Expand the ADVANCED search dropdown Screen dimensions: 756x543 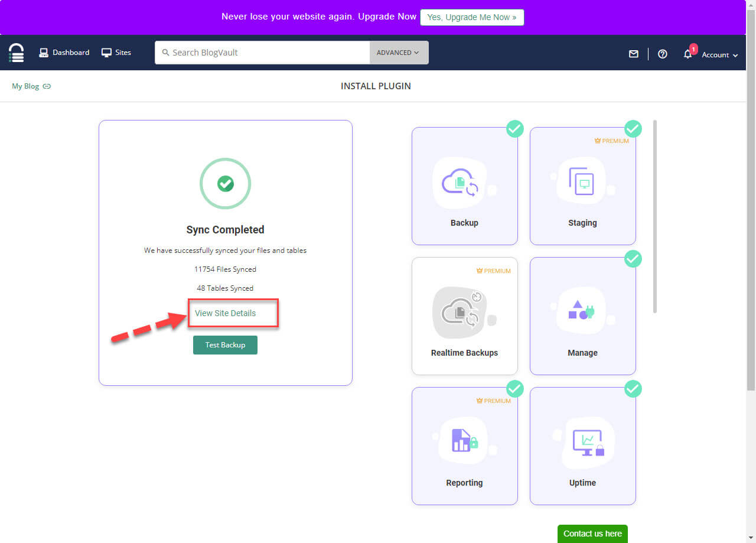[x=399, y=53]
